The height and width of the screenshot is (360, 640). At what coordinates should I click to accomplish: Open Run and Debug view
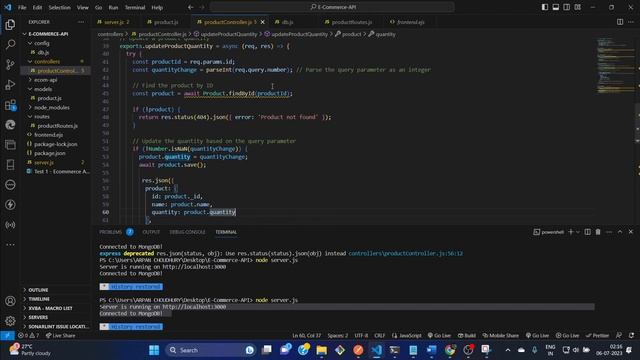tap(10, 84)
